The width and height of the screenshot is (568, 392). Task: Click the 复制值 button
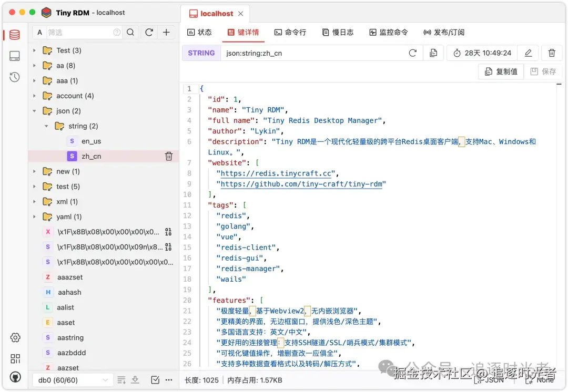(x=501, y=71)
